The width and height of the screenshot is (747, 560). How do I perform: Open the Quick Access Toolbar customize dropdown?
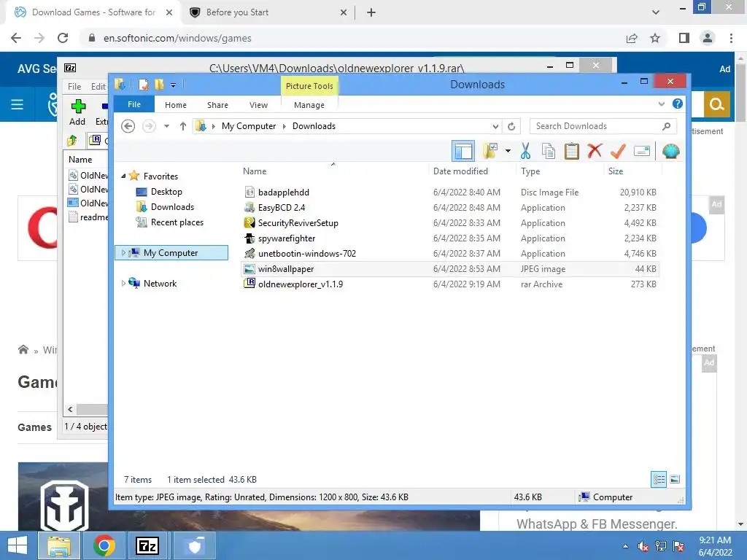coord(174,85)
